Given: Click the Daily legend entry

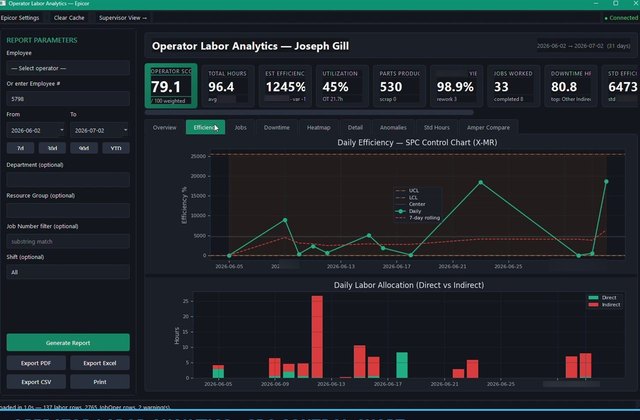Looking at the screenshot, I should (x=408, y=211).
